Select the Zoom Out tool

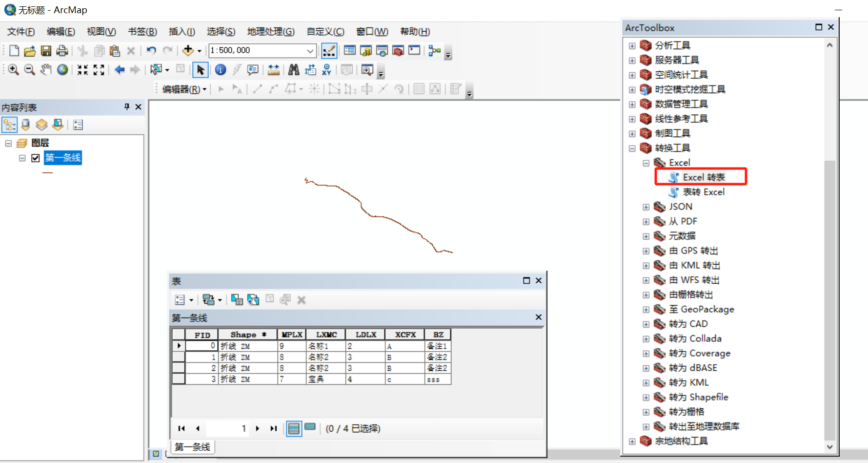(x=30, y=70)
